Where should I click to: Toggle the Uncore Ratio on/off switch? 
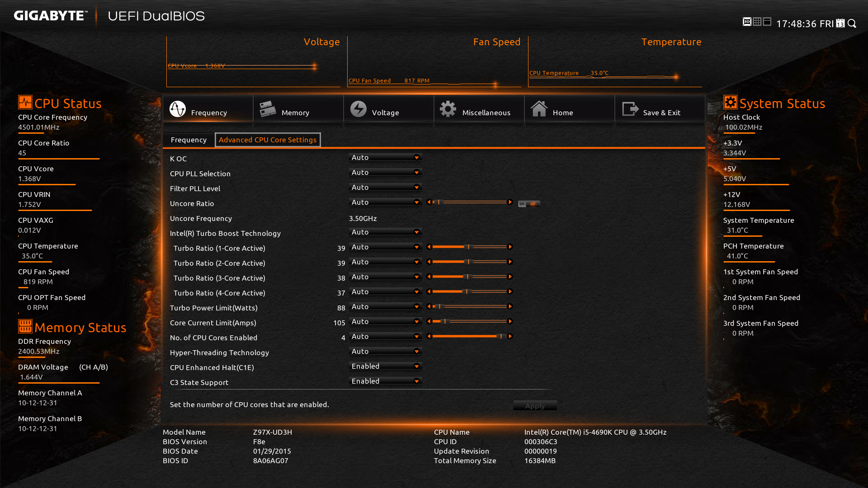528,204
